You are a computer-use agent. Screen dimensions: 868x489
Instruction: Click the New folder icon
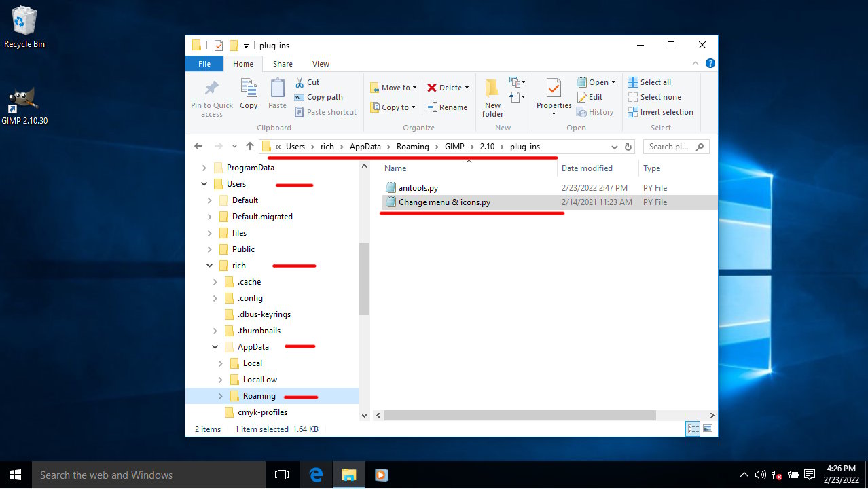[492, 89]
